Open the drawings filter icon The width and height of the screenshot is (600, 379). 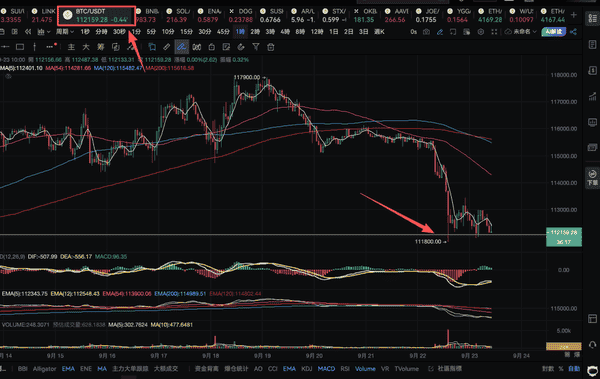(x=256, y=47)
